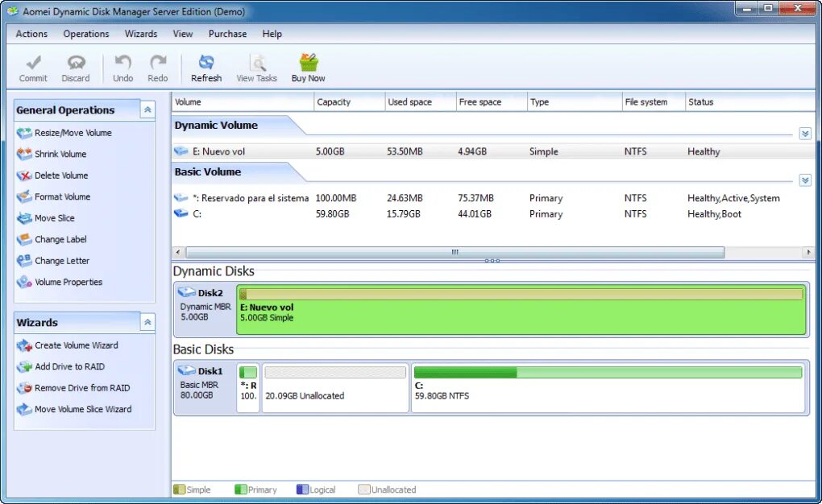The image size is (822, 504).
Task: Click the Type column header
Action: pyautogui.click(x=574, y=101)
